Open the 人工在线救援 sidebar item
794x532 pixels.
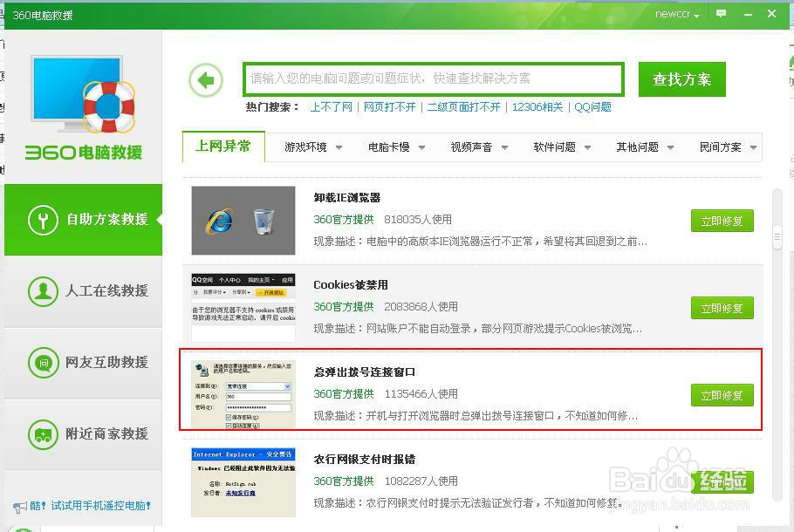(84, 291)
